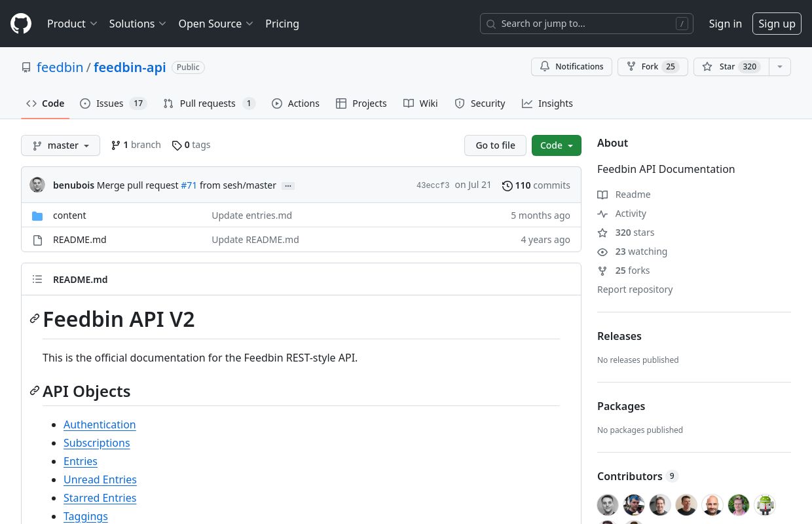Open the Pull requests tab
This screenshot has width=812, height=524.
[210, 103]
